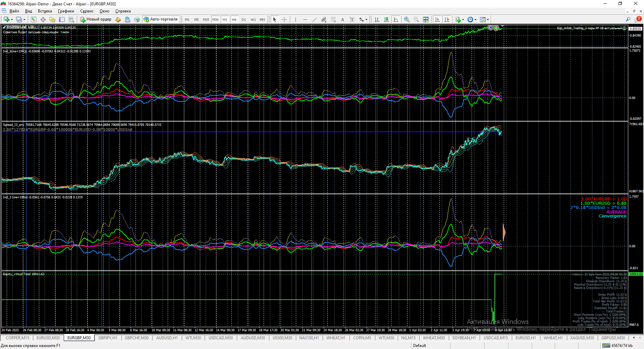Screen dimensions: 644x349
Task: Switch the chart to the D1 timeframe
Action: click(x=244, y=19)
